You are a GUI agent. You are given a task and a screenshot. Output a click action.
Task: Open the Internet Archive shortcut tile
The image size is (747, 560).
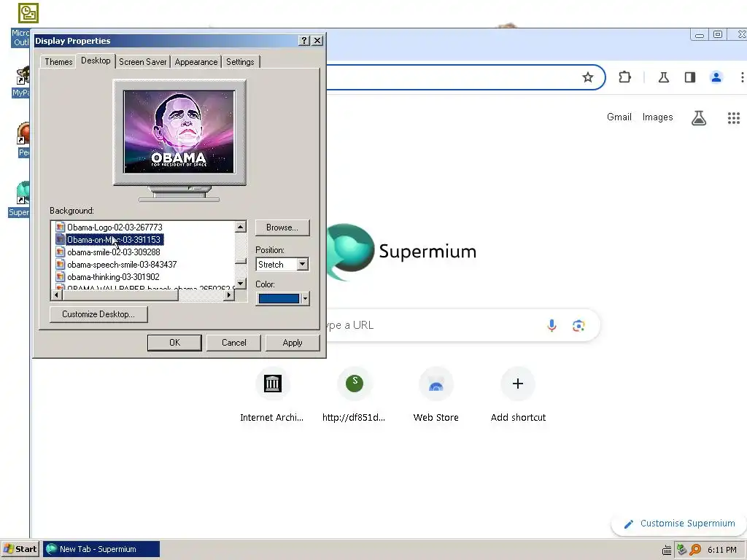[x=273, y=384]
